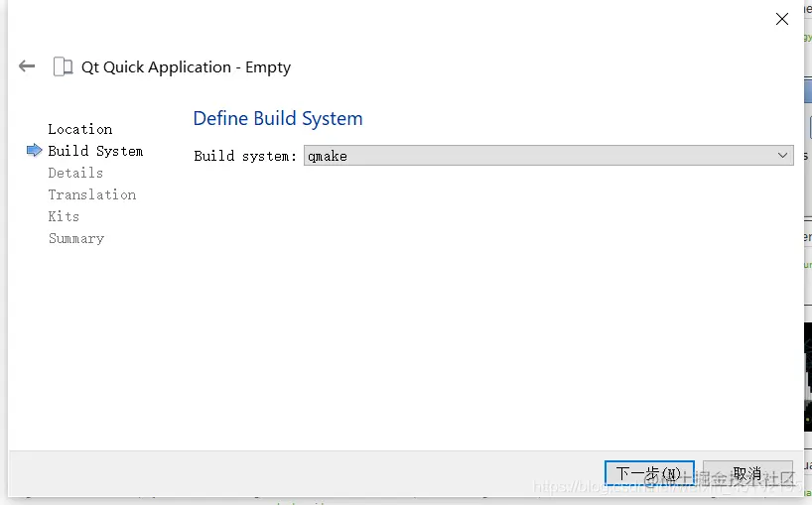Open the Build system qmake combo box
Image resolution: width=812 pixels, height=505 pixels.
(x=548, y=156)
